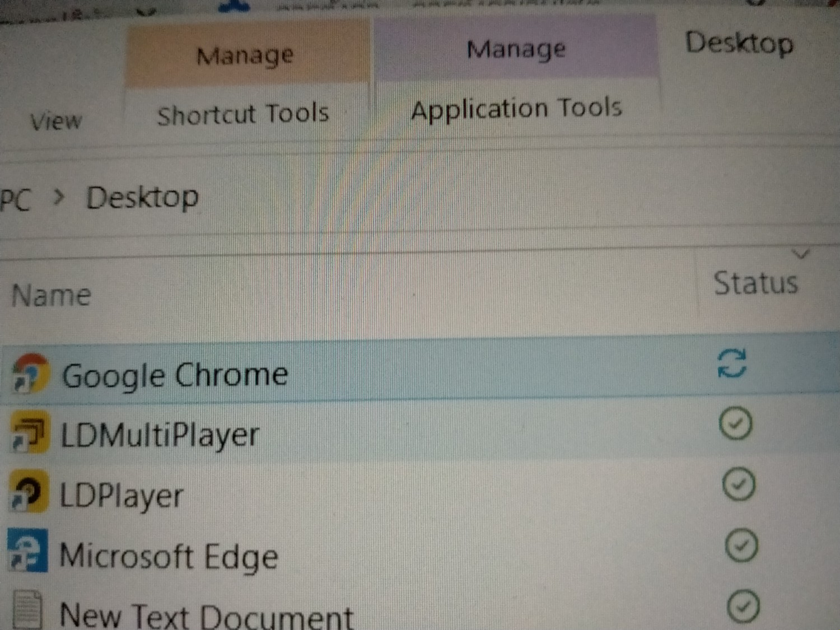Click the synced checkmark status for LDMultiPlayer

[x=736, y=424]
